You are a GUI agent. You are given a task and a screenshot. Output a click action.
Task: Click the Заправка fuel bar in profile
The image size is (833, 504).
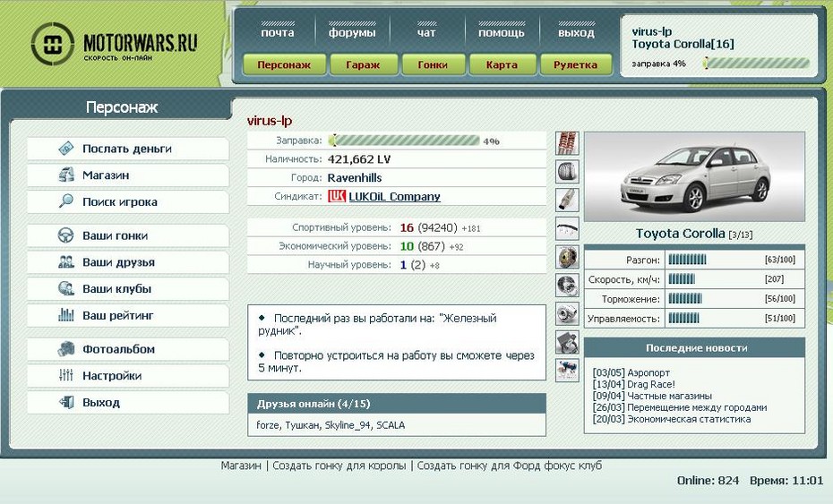[404, 141]
